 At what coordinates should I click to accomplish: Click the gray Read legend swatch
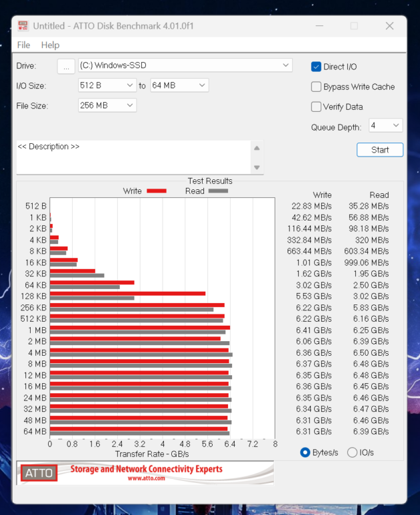[x=218, y=191]
